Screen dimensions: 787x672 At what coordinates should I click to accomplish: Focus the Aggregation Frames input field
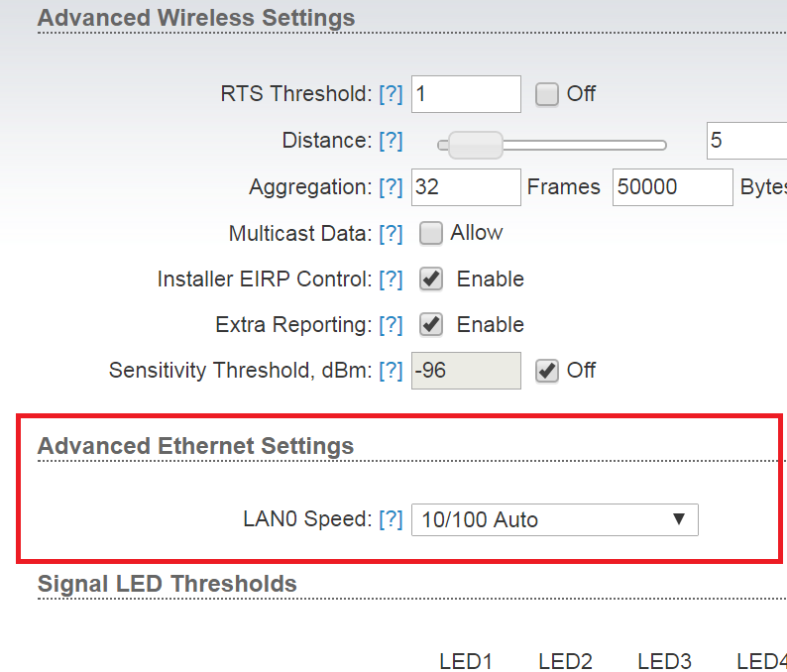click(x=466, y=187)
